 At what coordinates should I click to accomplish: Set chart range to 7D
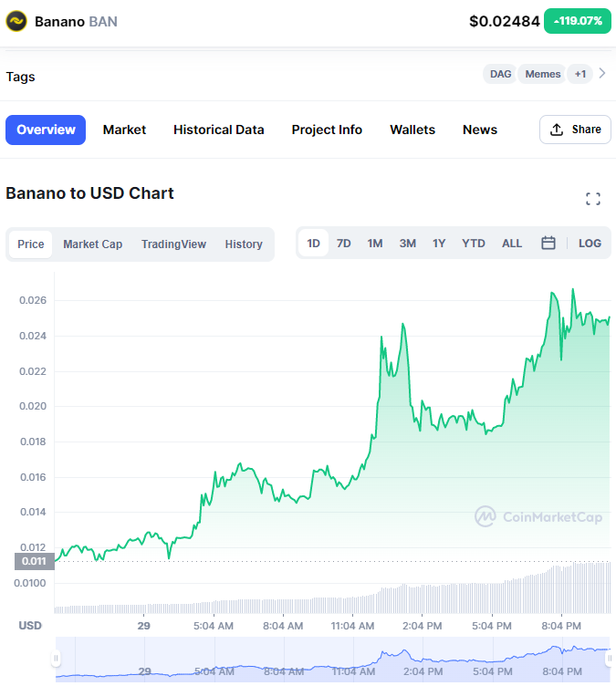click(x=343, y=244)
